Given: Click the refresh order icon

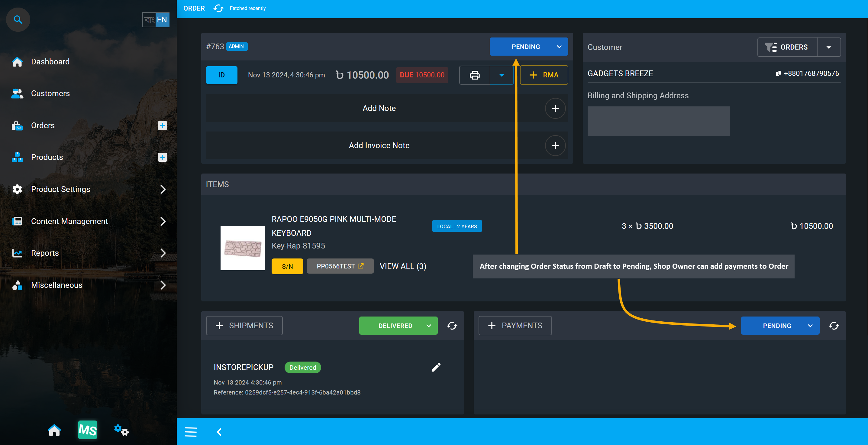Looking at the screenshot, I should point(217,8).
